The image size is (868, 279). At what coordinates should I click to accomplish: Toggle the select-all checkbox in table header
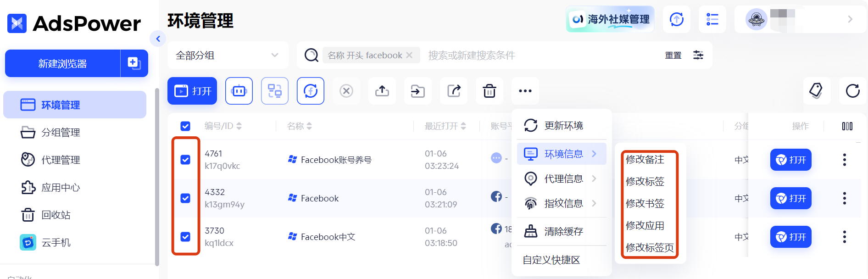(185, 126)
